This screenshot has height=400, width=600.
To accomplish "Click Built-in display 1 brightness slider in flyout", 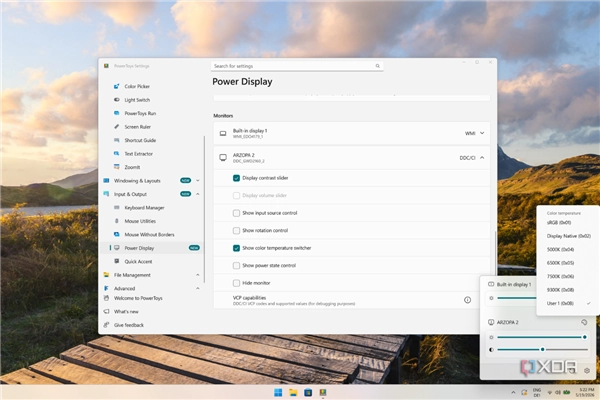I will (x=517, y=298).
